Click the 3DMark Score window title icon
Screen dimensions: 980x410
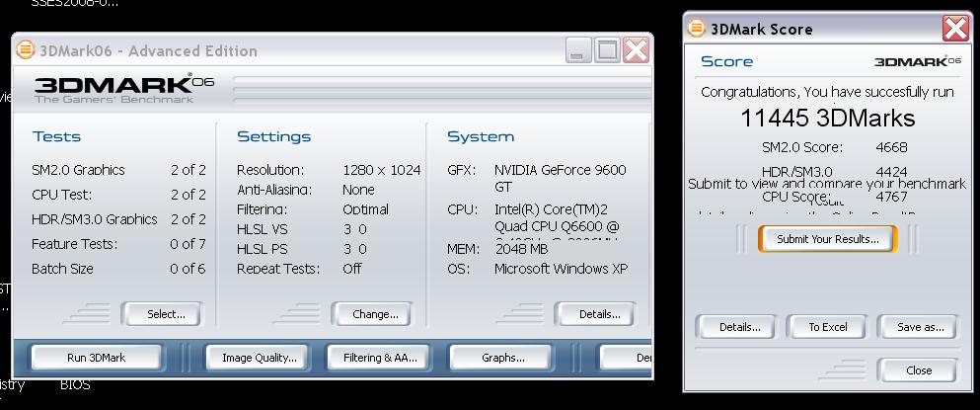coord(697,29)
